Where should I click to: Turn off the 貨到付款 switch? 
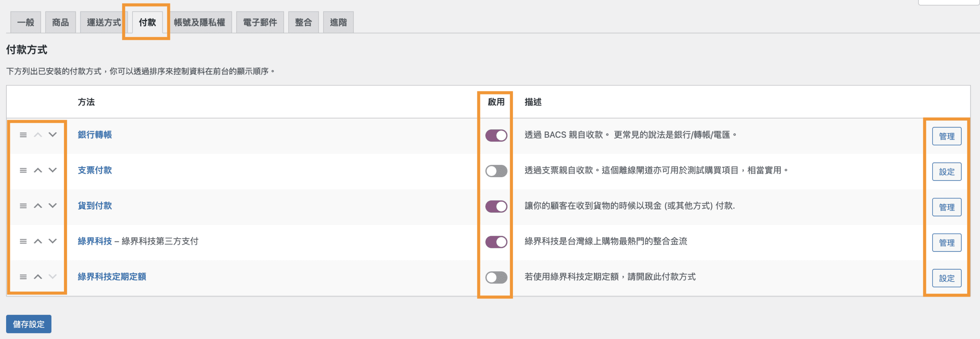click(x=496, y=207)
